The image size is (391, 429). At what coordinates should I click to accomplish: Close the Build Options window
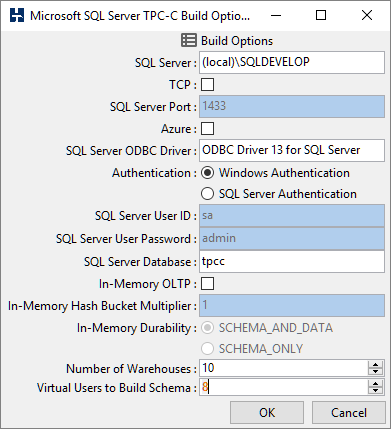point(367,15)
